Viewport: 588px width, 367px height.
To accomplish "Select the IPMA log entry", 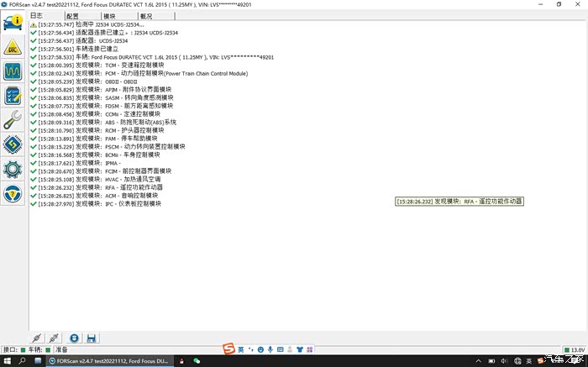I will pos(76,163).
